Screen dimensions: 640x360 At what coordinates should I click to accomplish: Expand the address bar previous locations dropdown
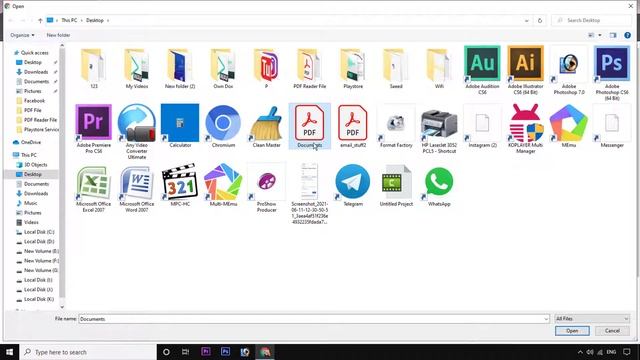[x=527, y=20]
